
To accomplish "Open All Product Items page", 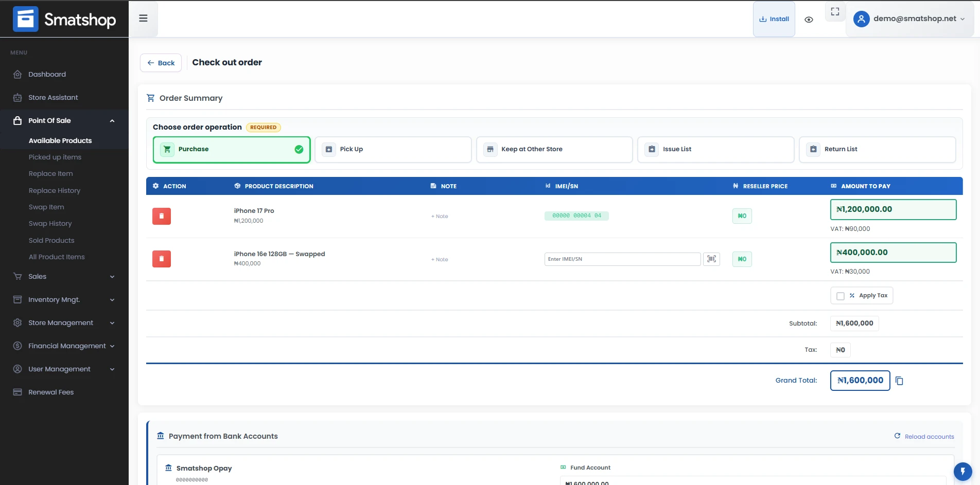I will (x=57, y=257).
